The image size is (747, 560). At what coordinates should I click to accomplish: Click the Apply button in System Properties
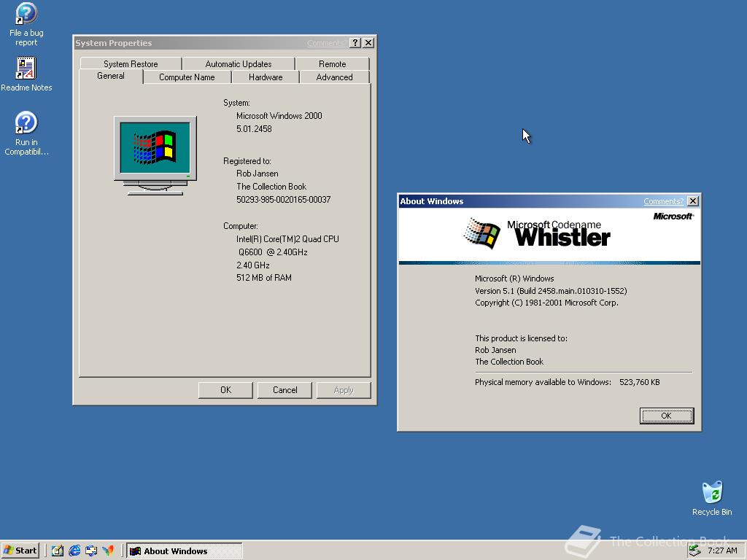[344, 390]
